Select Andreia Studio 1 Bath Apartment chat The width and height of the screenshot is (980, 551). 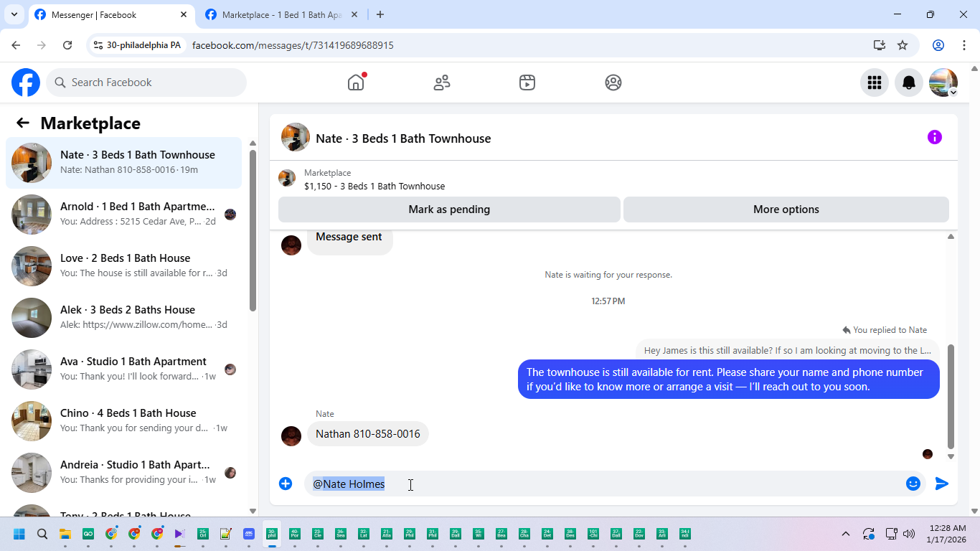(124, 473)
